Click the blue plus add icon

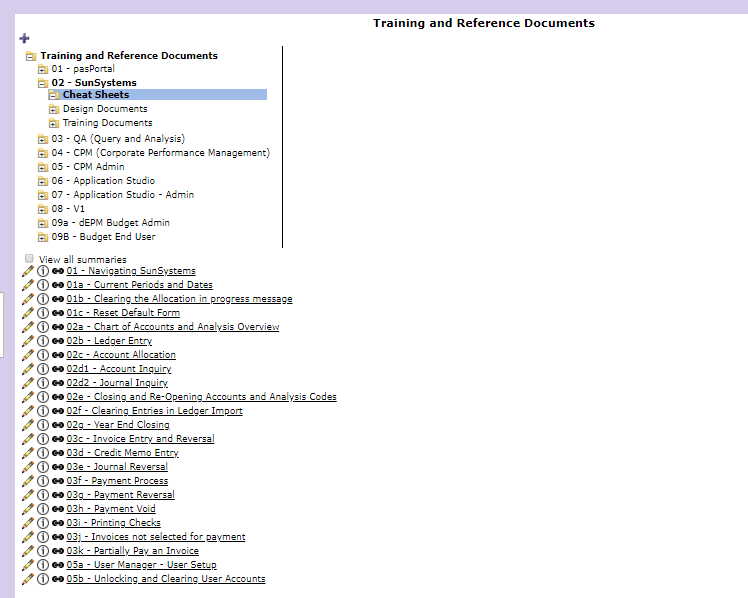(24, 38)
